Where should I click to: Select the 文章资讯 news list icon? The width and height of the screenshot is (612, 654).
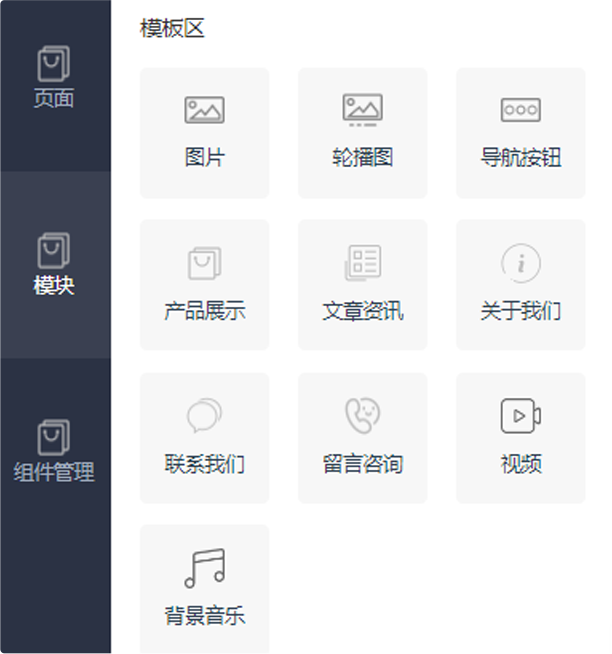pyautogui.click(x=363, y=263)
